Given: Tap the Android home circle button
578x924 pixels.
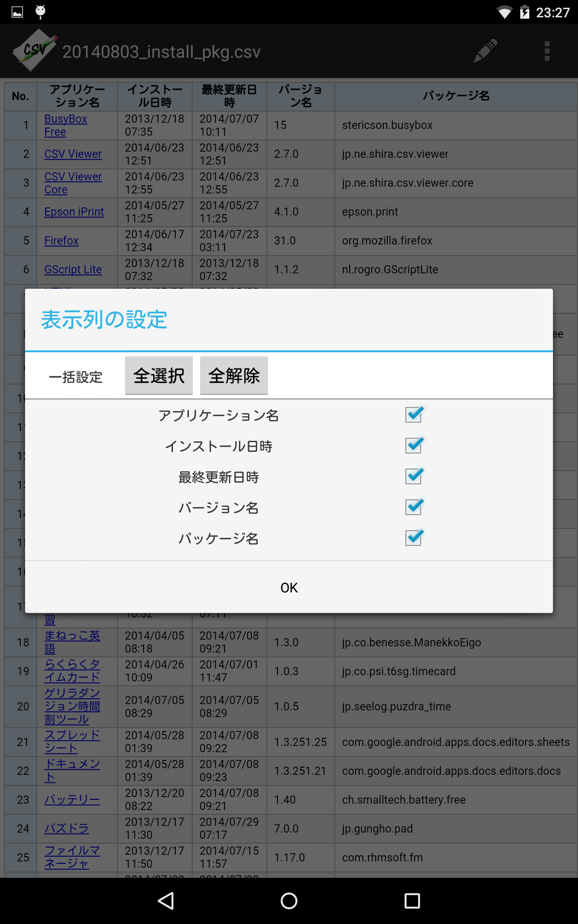Looking at the screenshot, I should point(289,900).
